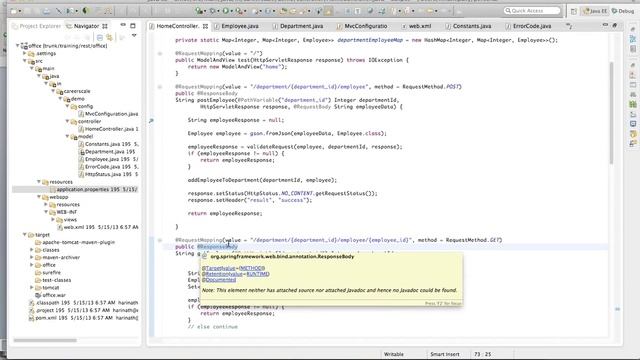Click Smart Insert in status bar

pos(444,354)
